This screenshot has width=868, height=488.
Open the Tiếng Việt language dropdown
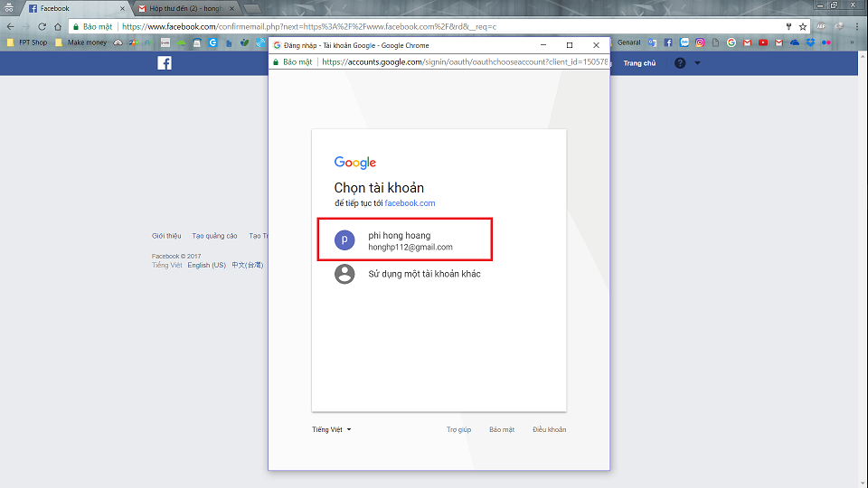click(x=331, y=429)
